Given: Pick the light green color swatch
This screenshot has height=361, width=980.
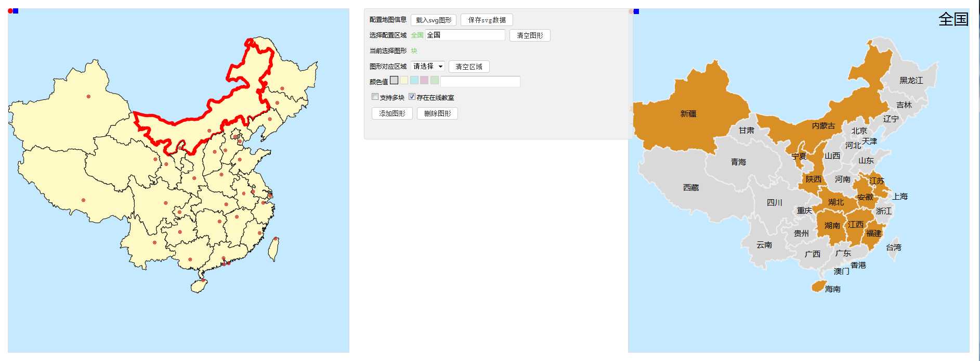Looking at the screenshot, I should click(x=435, y=80).
